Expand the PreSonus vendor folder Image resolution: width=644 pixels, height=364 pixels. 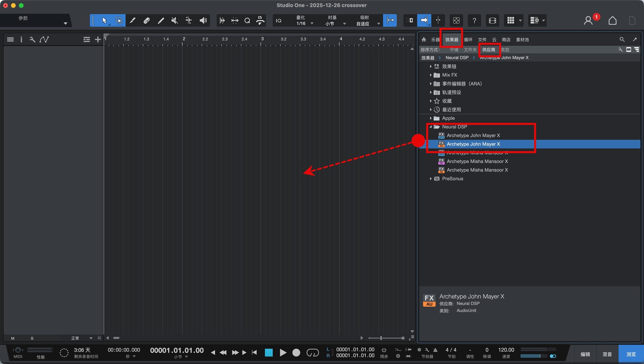[x=431, y=179]
